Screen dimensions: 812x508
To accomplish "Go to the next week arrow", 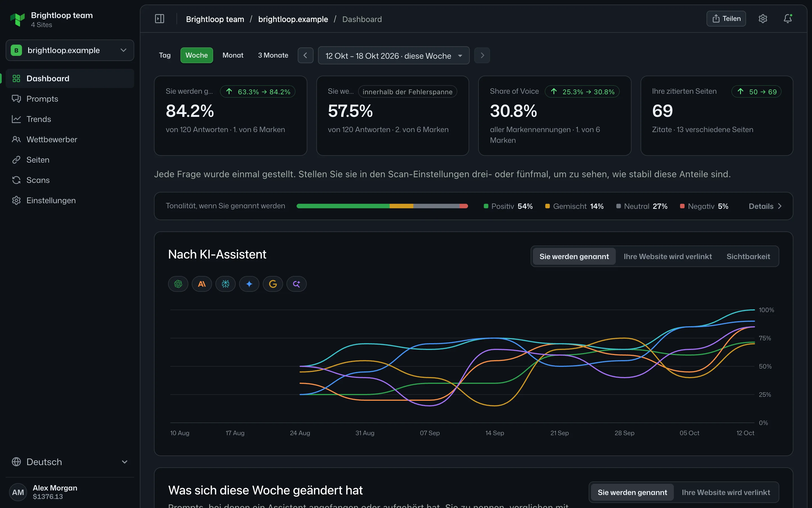I will (x=482, y=55).
